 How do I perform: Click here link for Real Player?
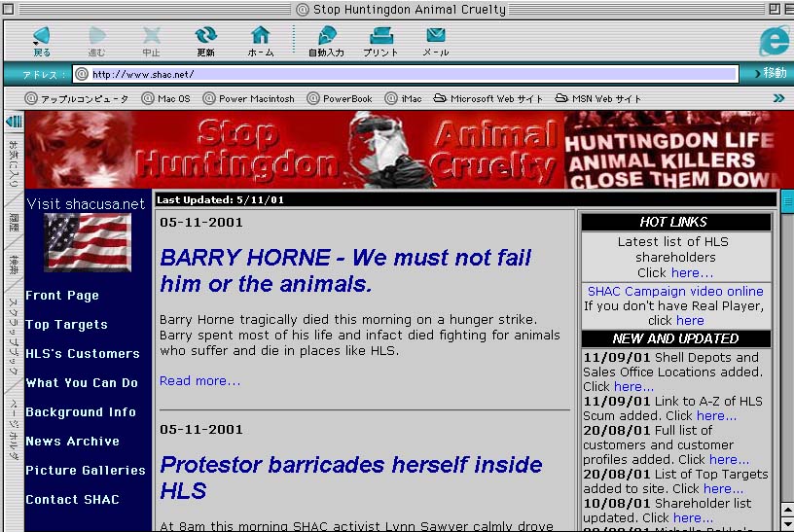690,320
